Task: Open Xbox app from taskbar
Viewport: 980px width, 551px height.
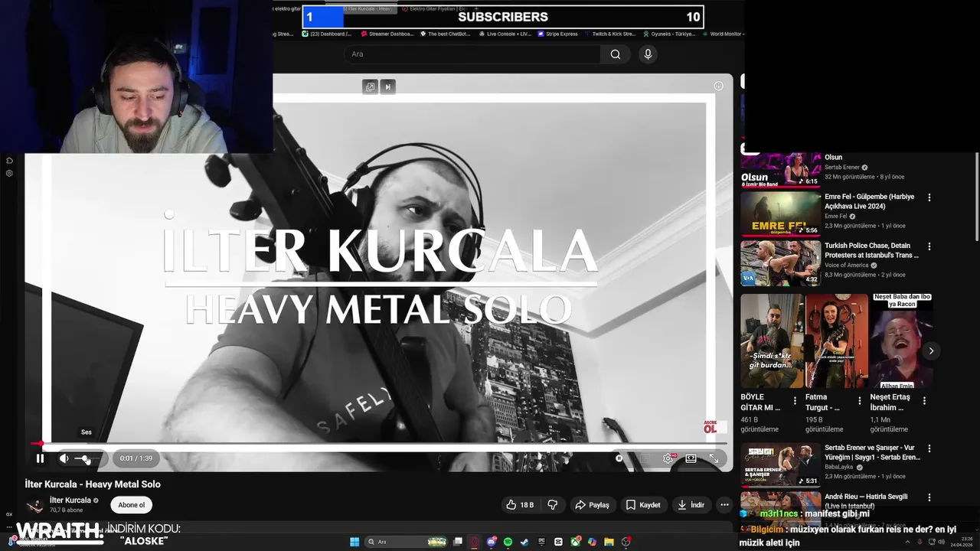Action: coord(575,542)
